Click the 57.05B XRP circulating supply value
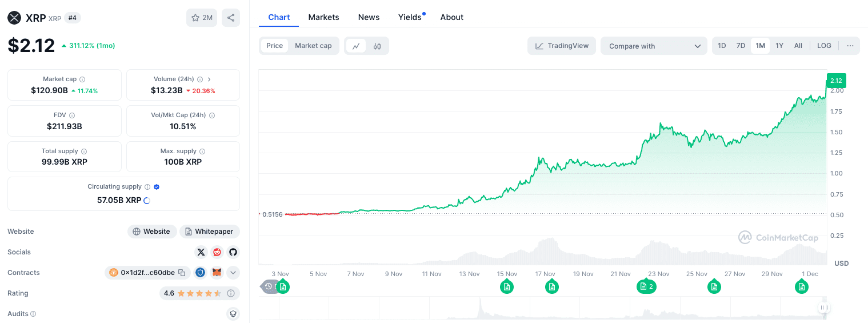This screenshot has width=868, height=323. (x=119, y=200)
